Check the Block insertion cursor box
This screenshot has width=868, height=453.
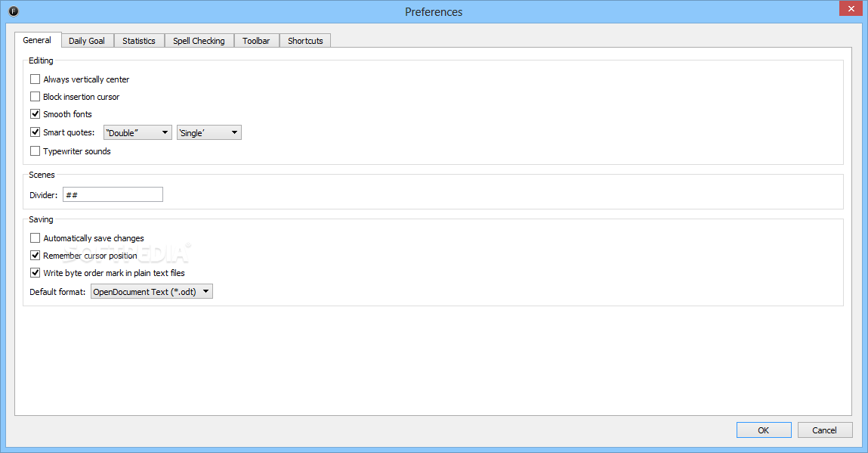[35, 96]
